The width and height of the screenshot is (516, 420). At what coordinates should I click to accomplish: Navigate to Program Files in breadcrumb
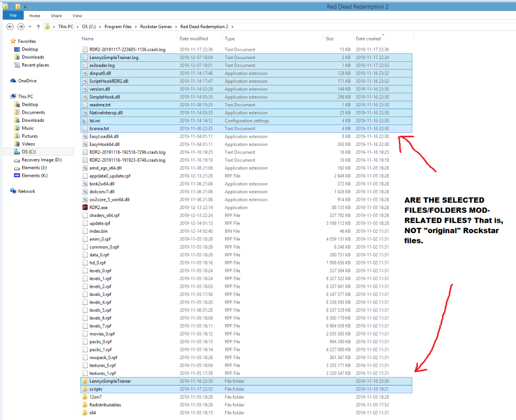pyautogui.click(x=118, y=27)
